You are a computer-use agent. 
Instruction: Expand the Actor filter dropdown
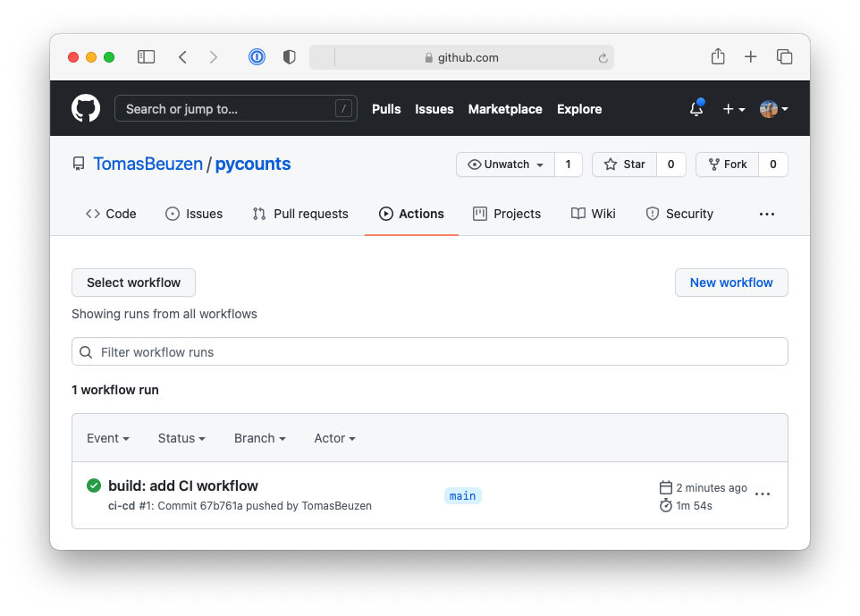[334, 438]
